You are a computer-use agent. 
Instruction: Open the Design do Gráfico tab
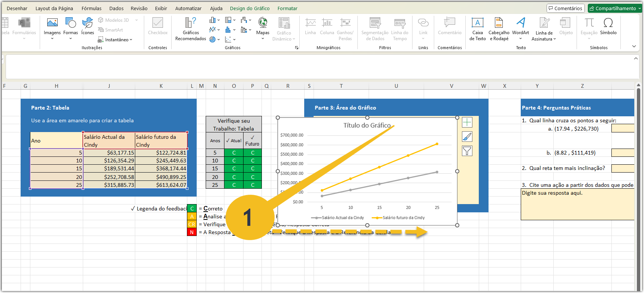pos(250,8)
